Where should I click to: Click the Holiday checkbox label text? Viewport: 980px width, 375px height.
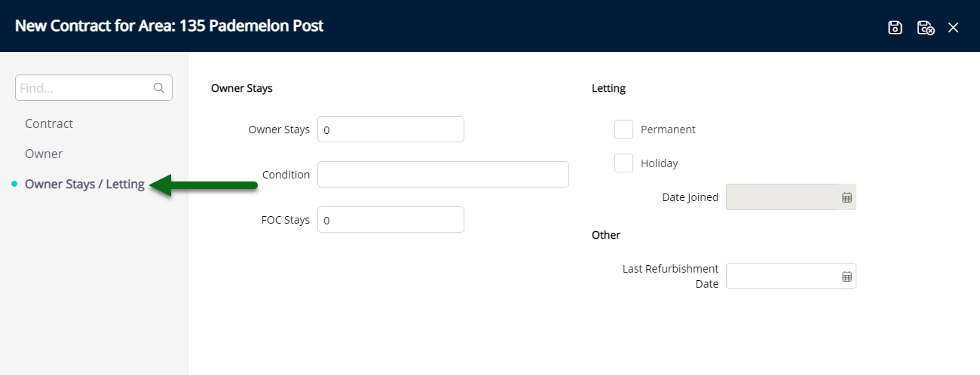click(660, 163)
